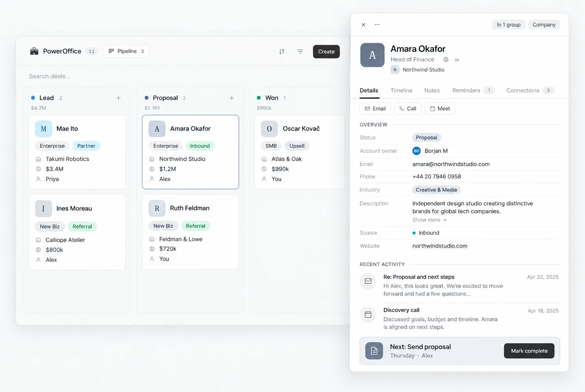Open the Company selector
Viewport: 585px width, 392px height.
point(544,25)
